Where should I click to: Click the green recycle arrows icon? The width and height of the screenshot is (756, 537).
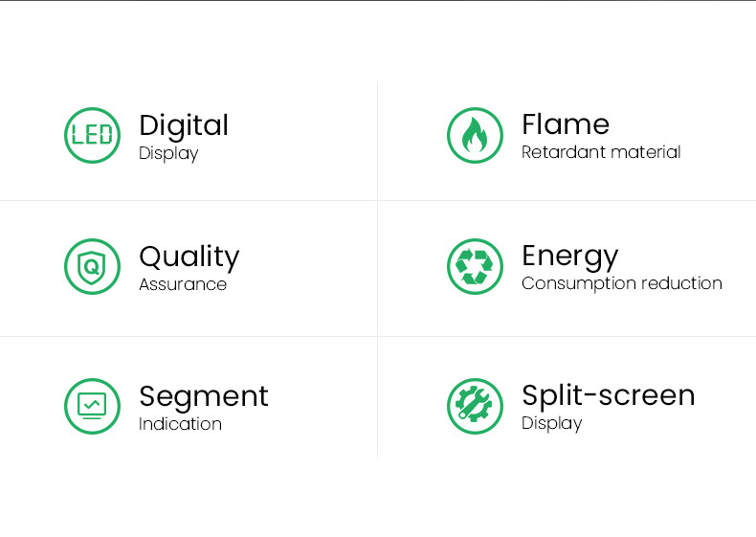475,266
